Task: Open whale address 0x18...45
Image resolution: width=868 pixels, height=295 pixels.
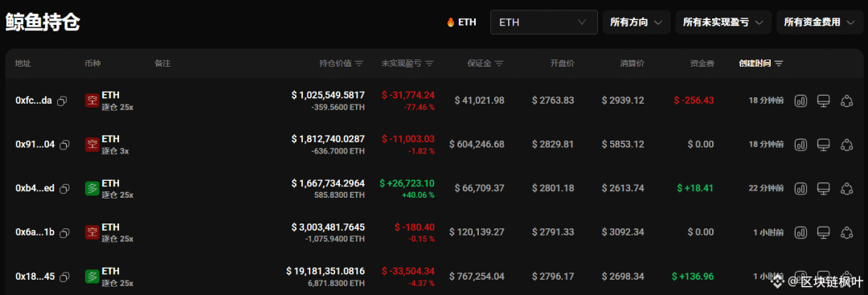Action: [x=35, y=277]
